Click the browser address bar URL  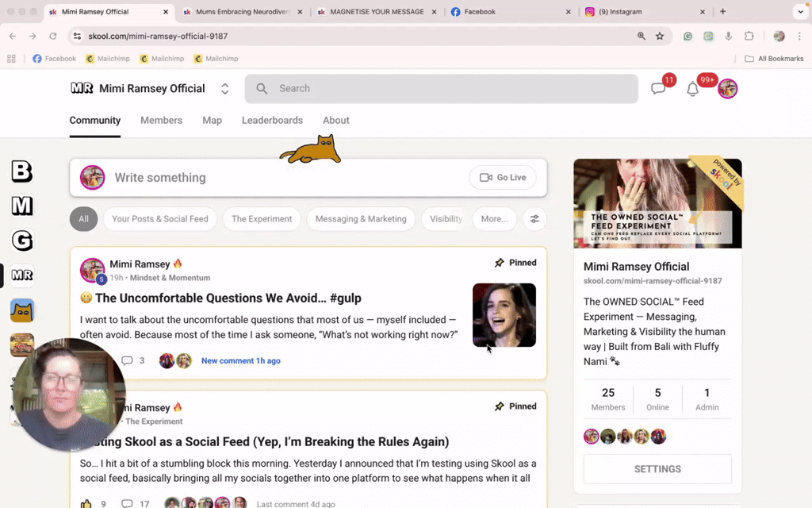pyautogui.click(x=158, y=36)
